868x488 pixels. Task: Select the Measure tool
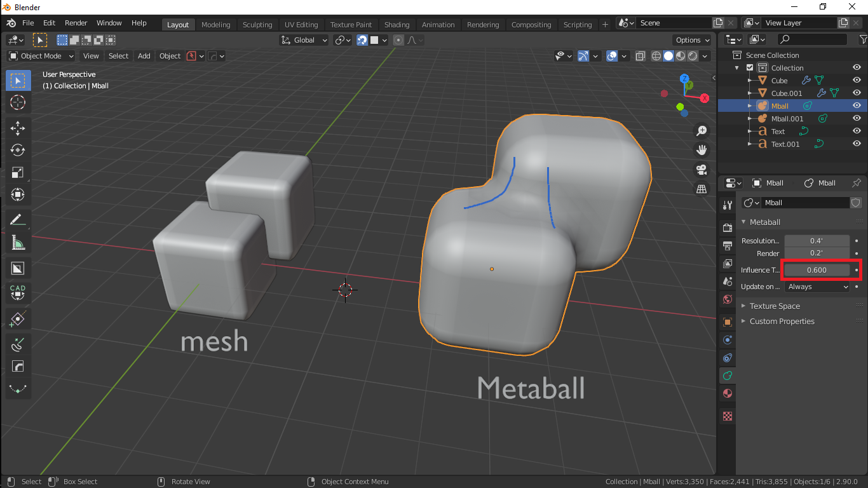point(18,243)
